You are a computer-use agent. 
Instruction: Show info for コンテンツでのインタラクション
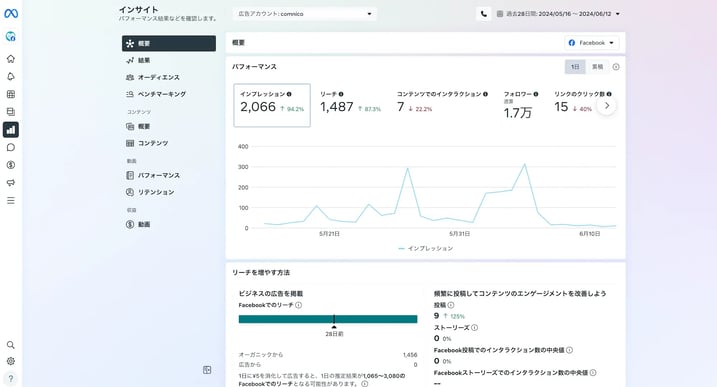tap(485, 94)
